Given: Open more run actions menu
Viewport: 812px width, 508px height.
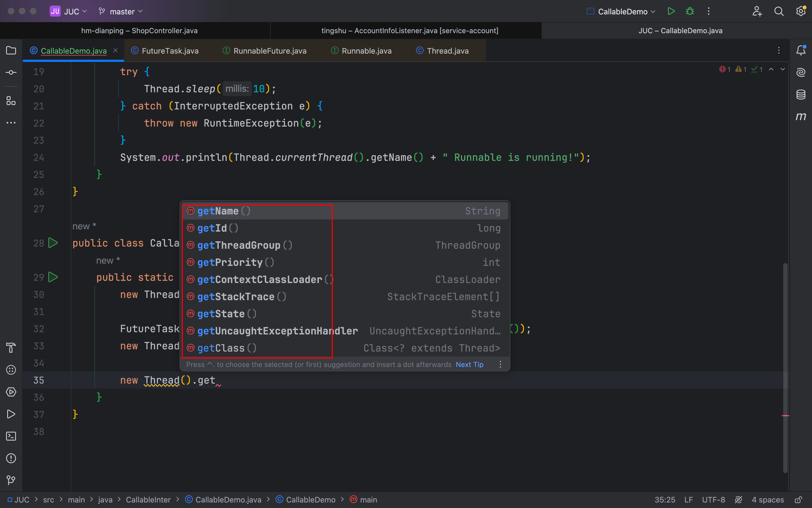Looking at the screenshot, I should (x=709, y=11).
